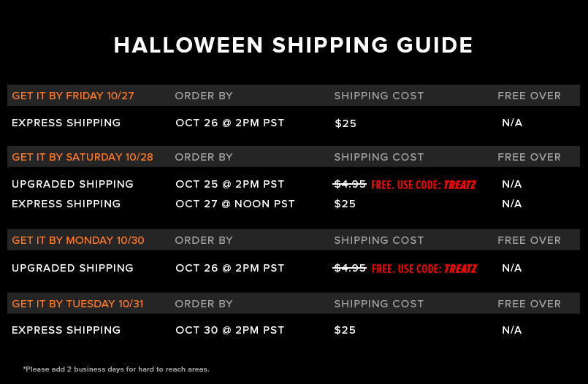Select Express Shipping under Saturday 10/28

tap(66, 204)
